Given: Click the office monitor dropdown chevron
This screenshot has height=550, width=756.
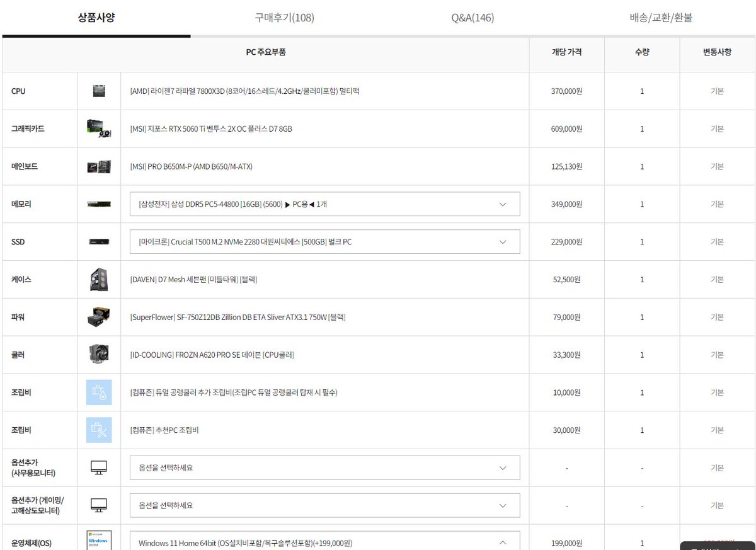Looking at the screenshot, I should (503, 468).
